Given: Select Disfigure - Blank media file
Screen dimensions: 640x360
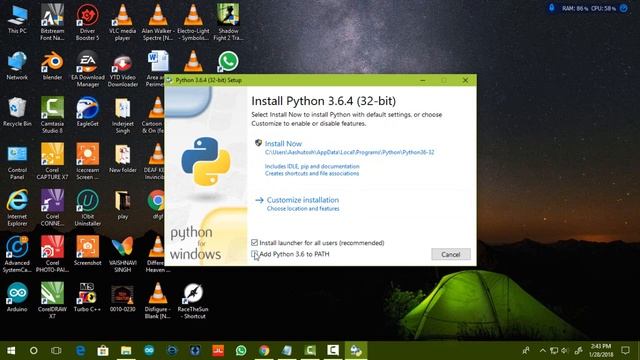Looking at the screenshot, I should tap(158, 301).
